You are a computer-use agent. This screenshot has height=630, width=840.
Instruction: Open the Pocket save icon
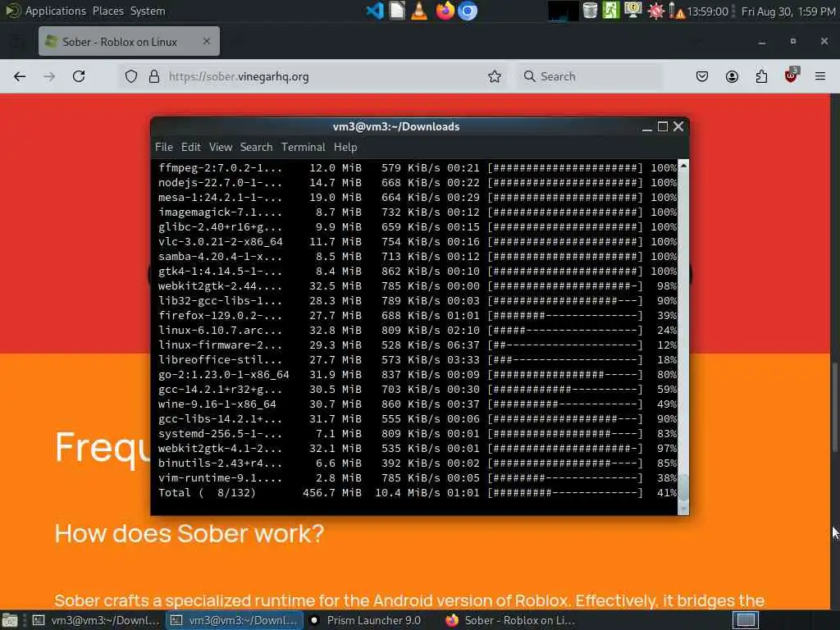tap(702, 76)
